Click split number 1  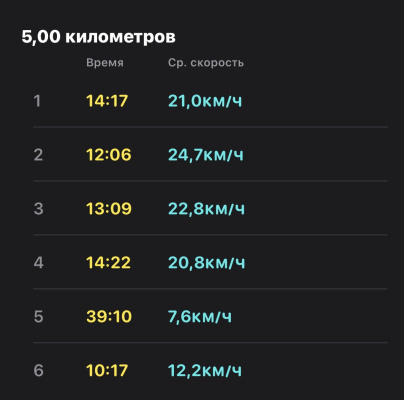[37, 101]
